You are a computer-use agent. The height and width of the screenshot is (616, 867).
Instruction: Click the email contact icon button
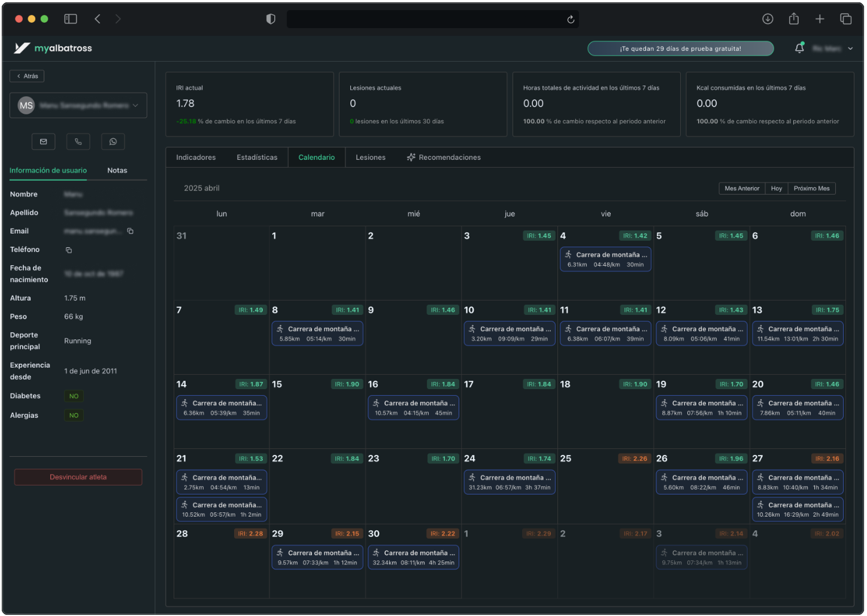(43, 142)
